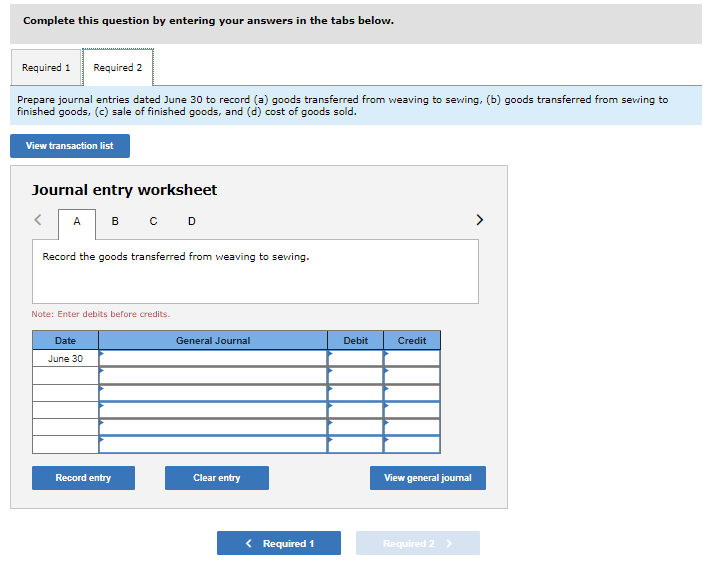Image resolution: width=709 pixels, height=579 pixels.
Task: Click 'Record the goods transferred' instruction text
Action: click(176, 256)
